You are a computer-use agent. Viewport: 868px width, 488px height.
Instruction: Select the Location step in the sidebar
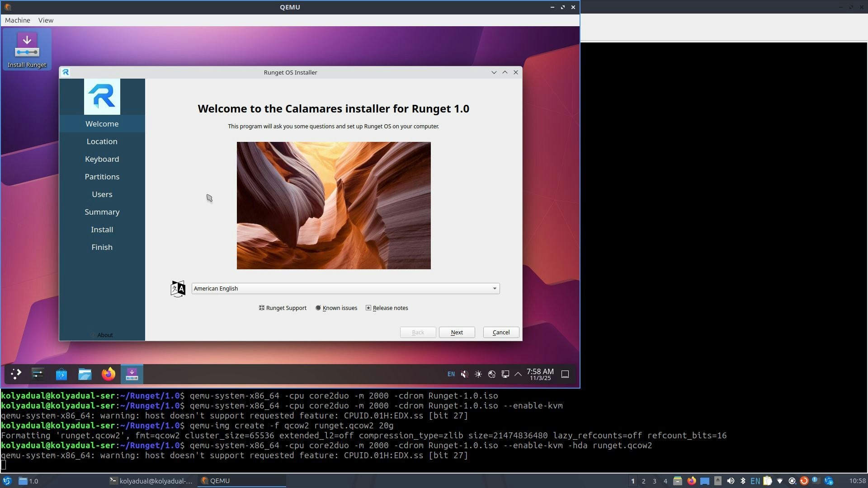[102, 141]
